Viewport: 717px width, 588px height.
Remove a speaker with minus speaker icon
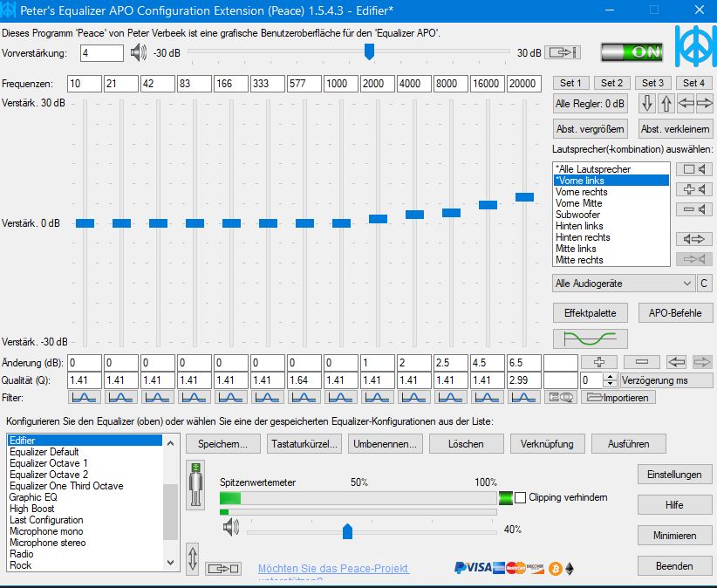coord(694,209)
